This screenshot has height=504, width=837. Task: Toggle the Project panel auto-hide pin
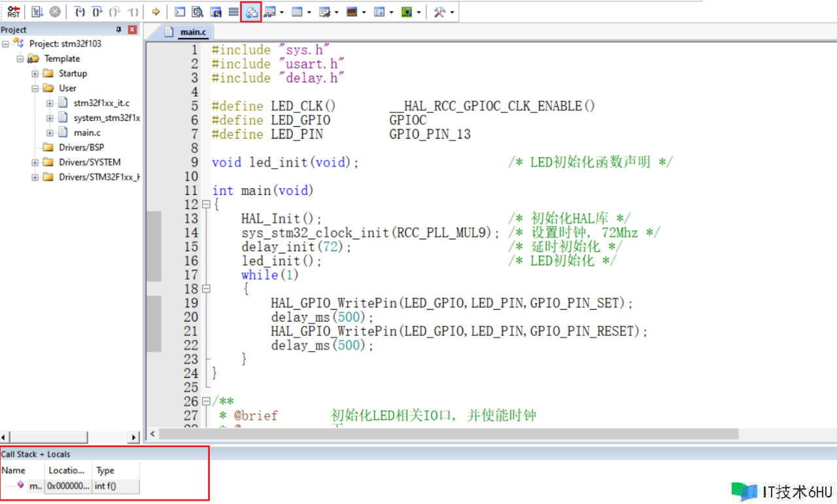click(118, 30)
